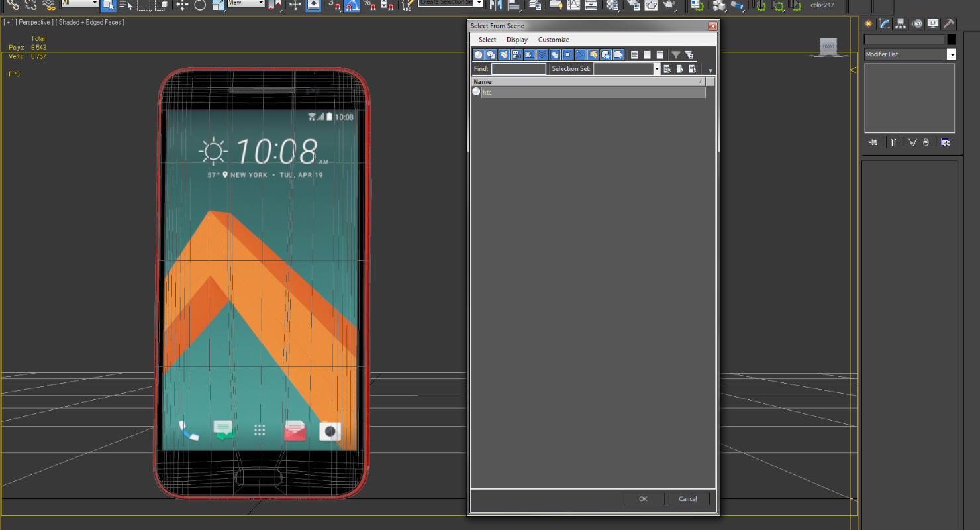
Task: Toggle Display Lights filter button
Action: coord(504,55)
